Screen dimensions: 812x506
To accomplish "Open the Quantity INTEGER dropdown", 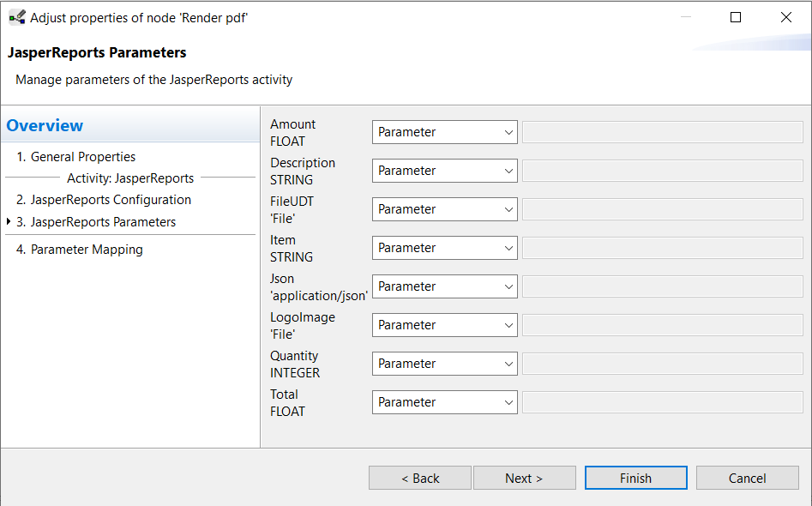I will coord(445,364).
